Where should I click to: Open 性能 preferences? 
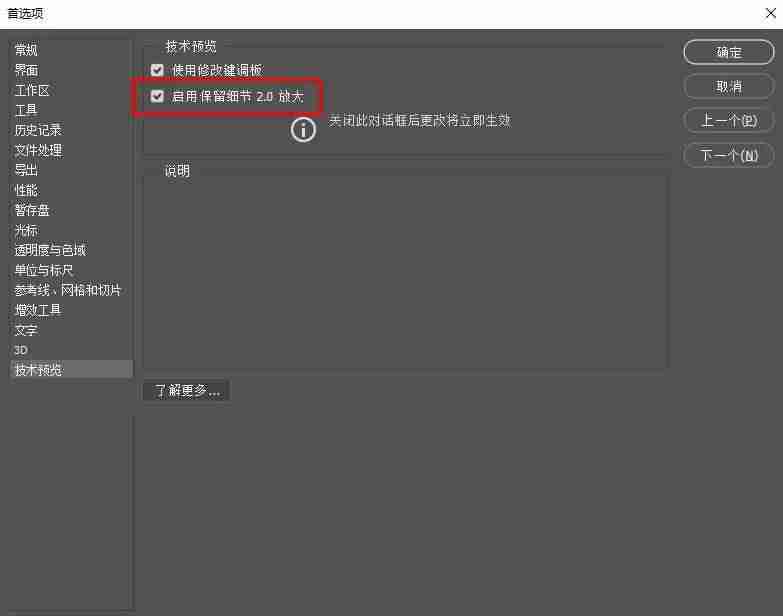click(x=26, y=190)
